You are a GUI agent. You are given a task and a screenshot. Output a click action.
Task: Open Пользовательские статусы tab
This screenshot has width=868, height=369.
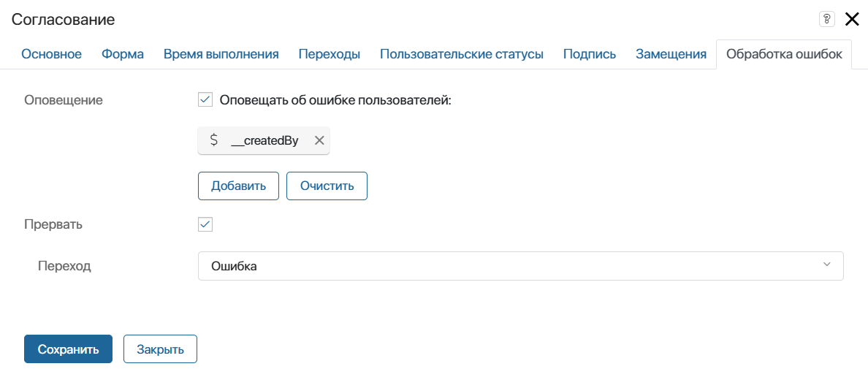461,54
